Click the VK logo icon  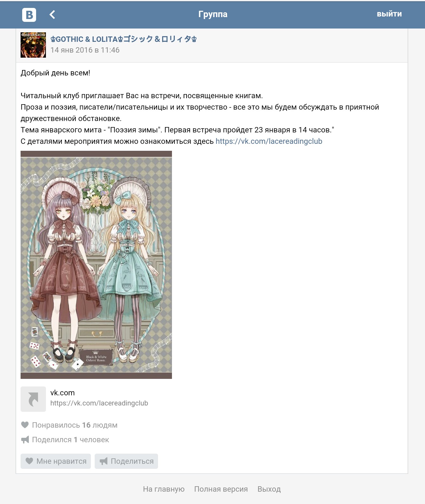[29, 15]
